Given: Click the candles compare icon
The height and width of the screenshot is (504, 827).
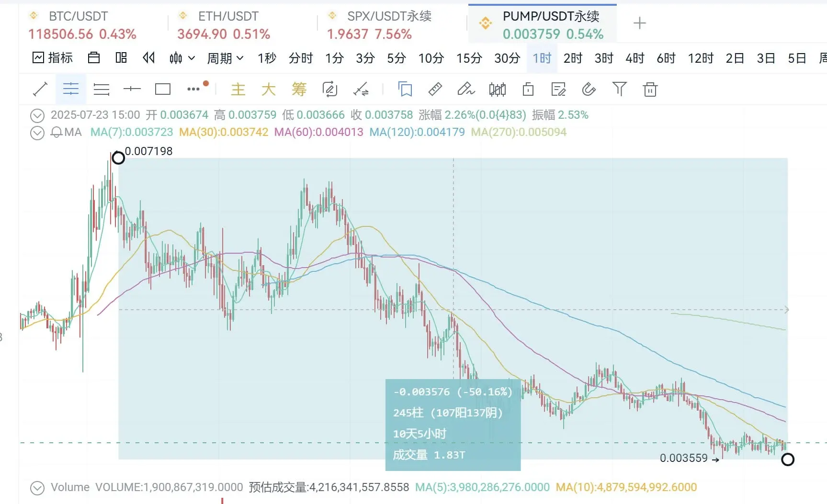Looking at the screenshot, I should tap(498, 90).
